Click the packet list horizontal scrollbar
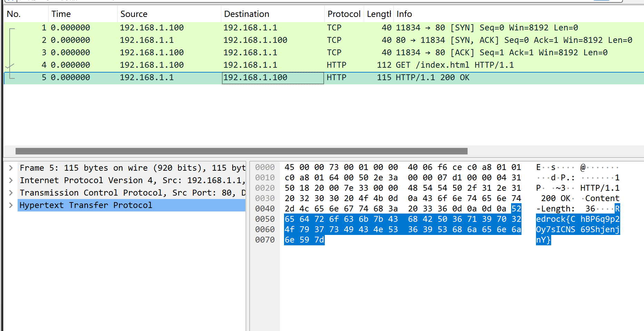 tap(241, 151)
